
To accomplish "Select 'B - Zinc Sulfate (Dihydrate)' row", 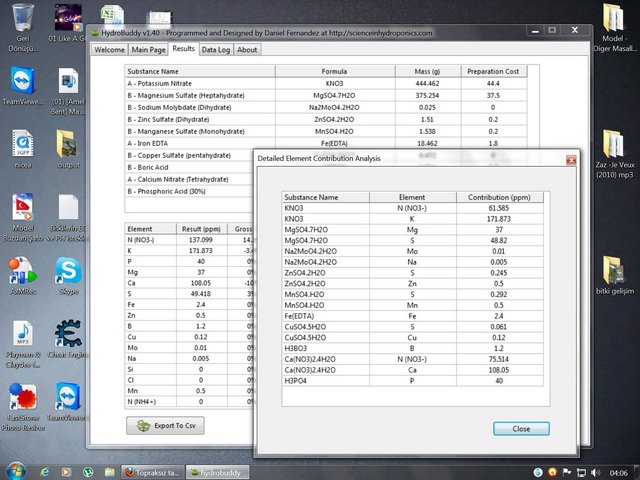I will (326, 119).
